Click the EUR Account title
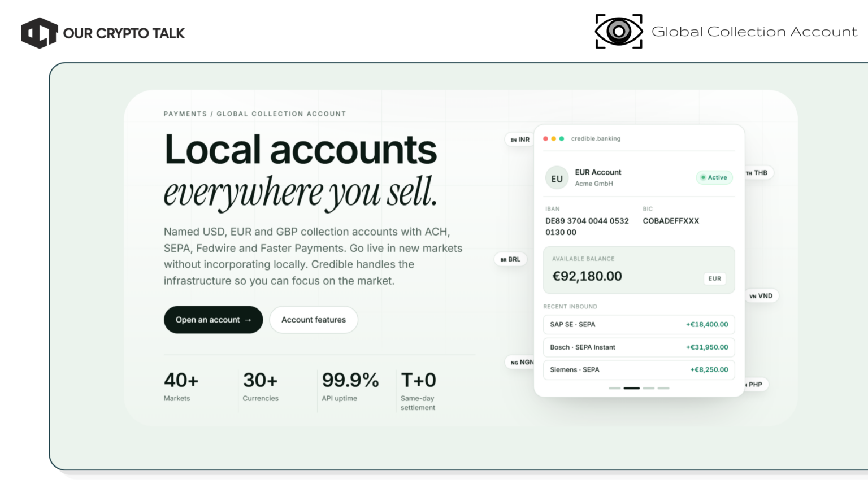This screenshot has width=868, height=488. tap(598, 172)
